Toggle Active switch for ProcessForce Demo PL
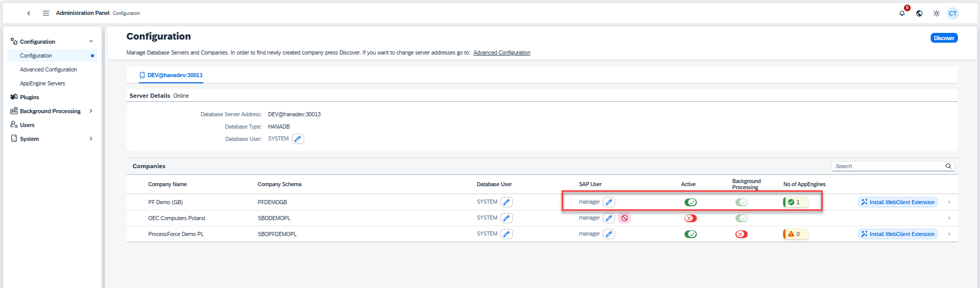The height and width of the screenshot is (288, 980). tap(691, 234)
